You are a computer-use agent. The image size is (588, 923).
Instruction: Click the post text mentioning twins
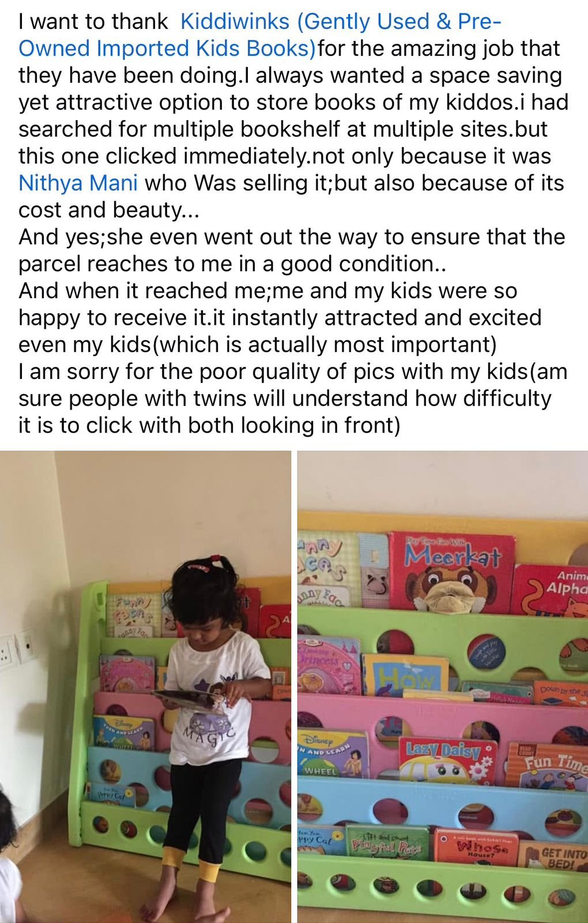click(x=285, y=399)
